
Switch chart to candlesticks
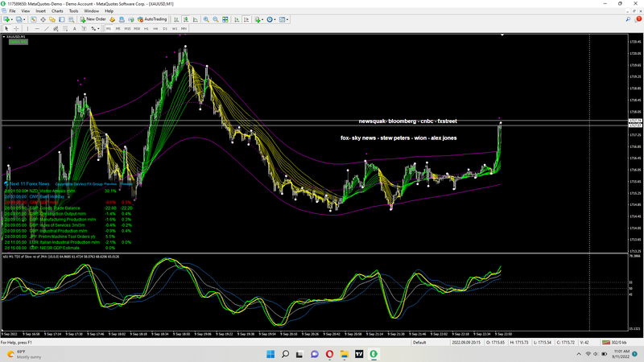pyautogui.click(x=186, y=19)
